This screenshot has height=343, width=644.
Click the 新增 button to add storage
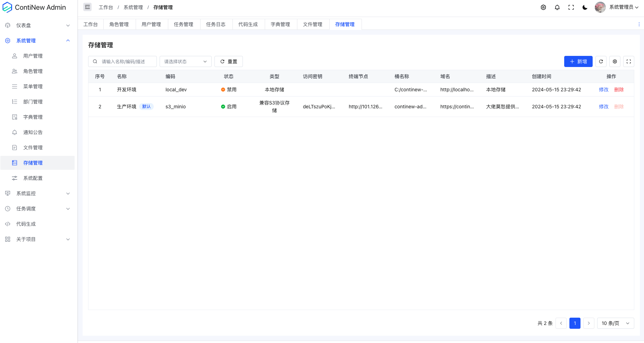coord(578,61)
